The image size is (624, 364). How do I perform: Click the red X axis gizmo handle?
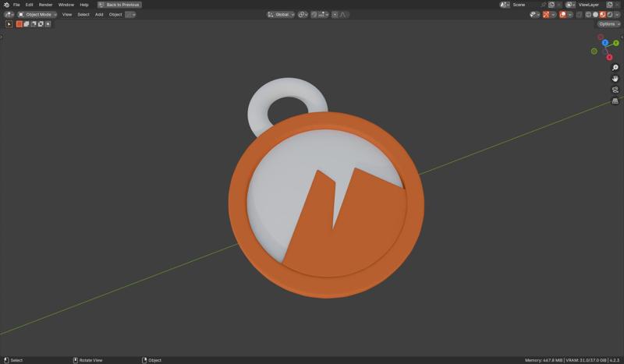[x=609, y=57]
